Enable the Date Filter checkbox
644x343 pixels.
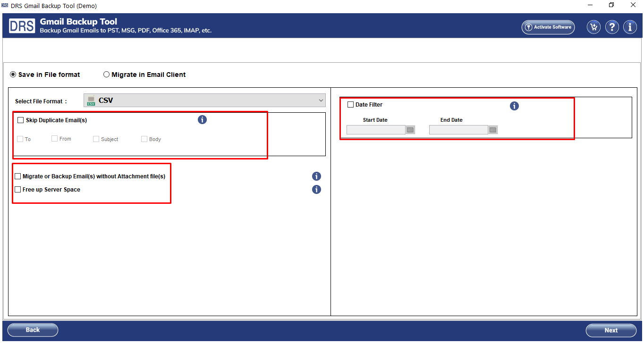350,105
